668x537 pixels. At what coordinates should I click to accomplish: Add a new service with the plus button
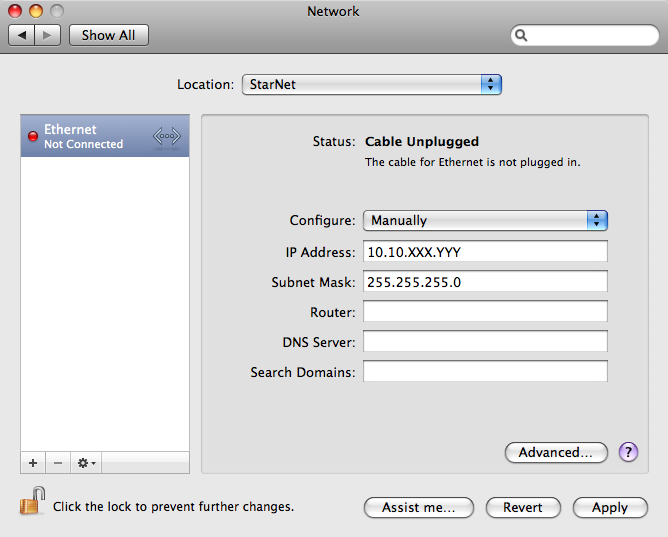[x=33, y=463]
